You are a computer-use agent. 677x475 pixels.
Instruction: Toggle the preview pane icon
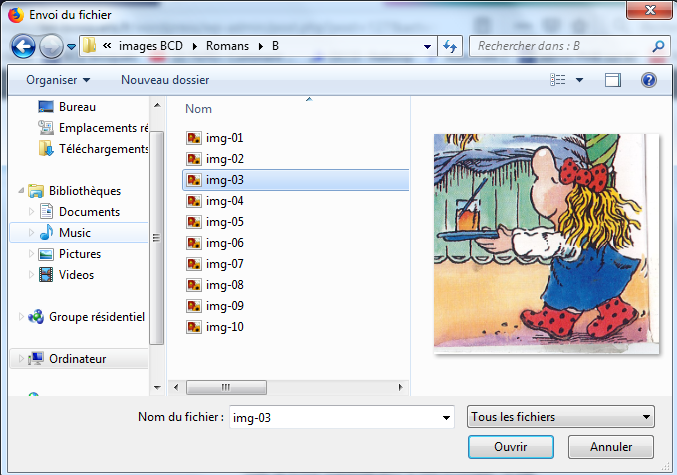pos(613,79)
